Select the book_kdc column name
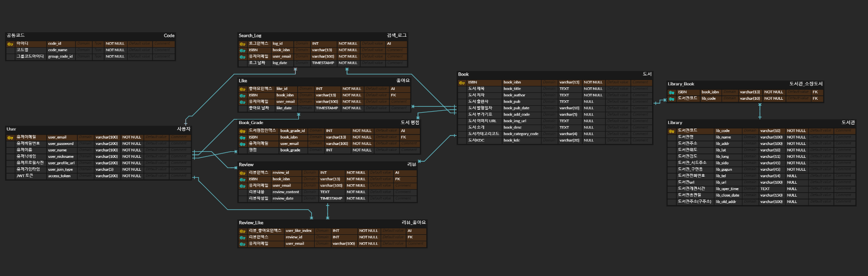Screen dimensions: 868x276 (x=512, y=140)
